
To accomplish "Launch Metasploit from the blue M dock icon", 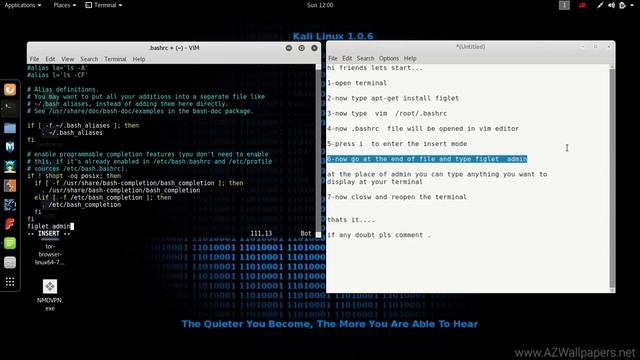I will point(10,147).
